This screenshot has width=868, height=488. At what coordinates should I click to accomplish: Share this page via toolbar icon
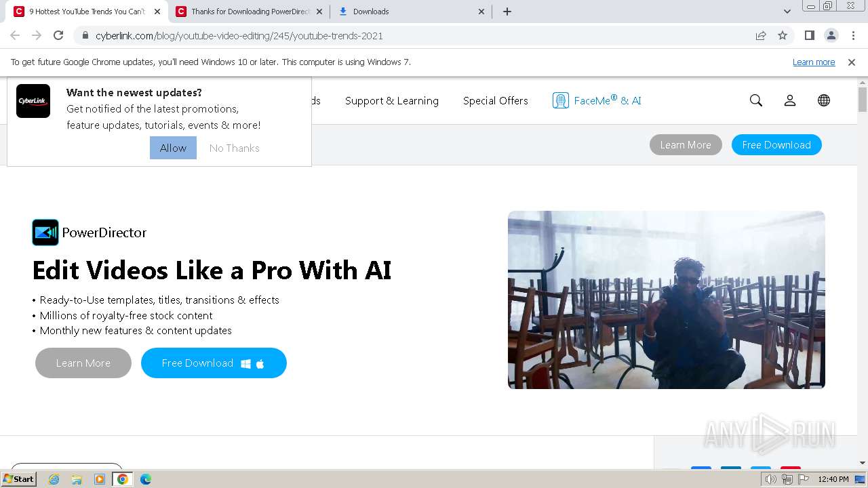tap(761, 36)
